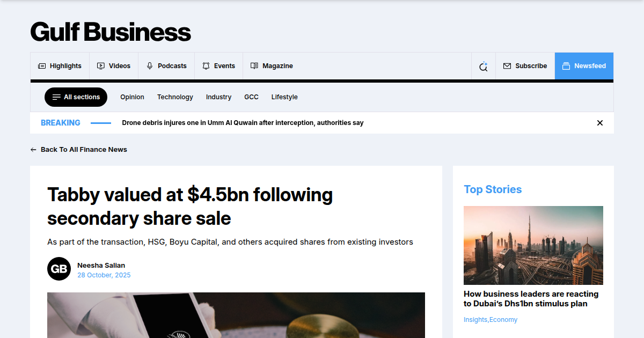Click the Economy category tag

(503, 319)
